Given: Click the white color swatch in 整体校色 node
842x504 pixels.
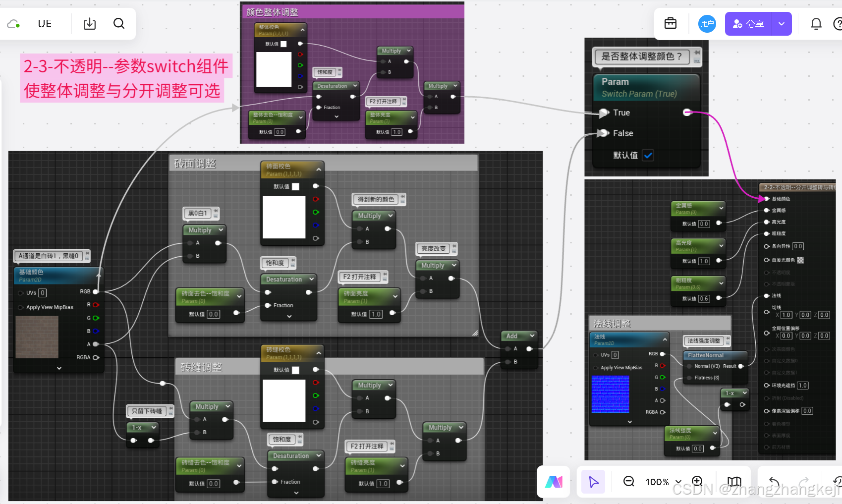Looking at the screenshot, I should pos(273,69).
